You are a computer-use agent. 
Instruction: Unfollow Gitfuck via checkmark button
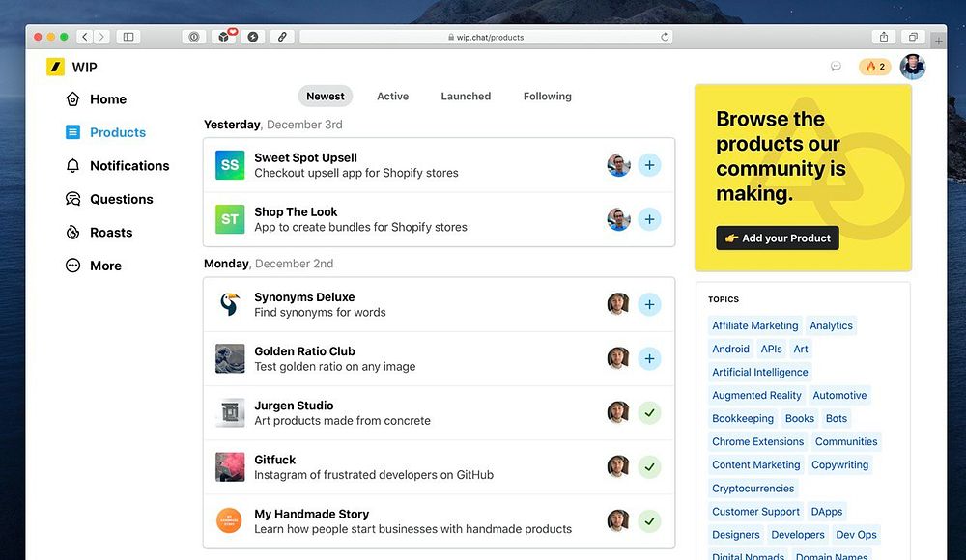pyautogui.click(x=649, y=467)
